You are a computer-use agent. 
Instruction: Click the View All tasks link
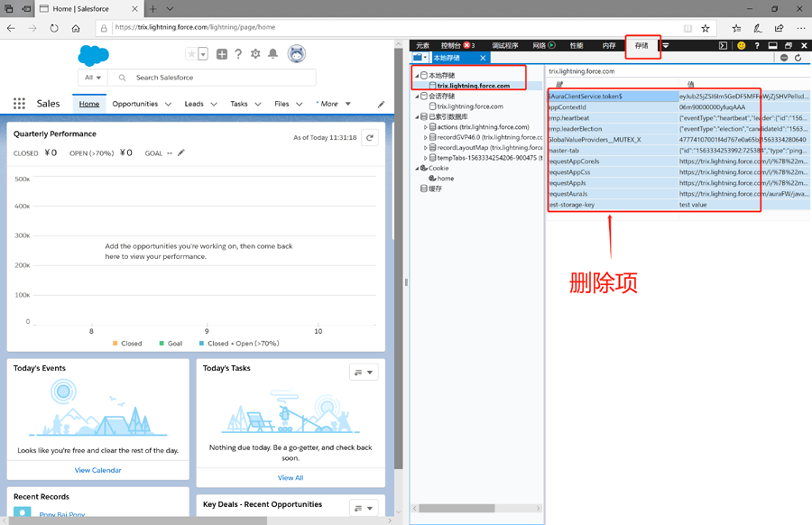pos(291,478)
